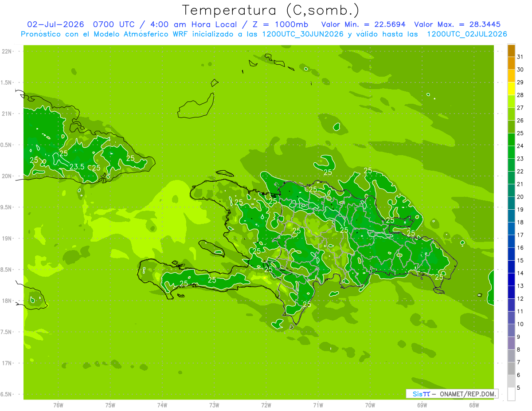This screenshot has width=532, height=411.
Task: Click 'Valor Max. = 28.3445' text
Action: (458, 24)
